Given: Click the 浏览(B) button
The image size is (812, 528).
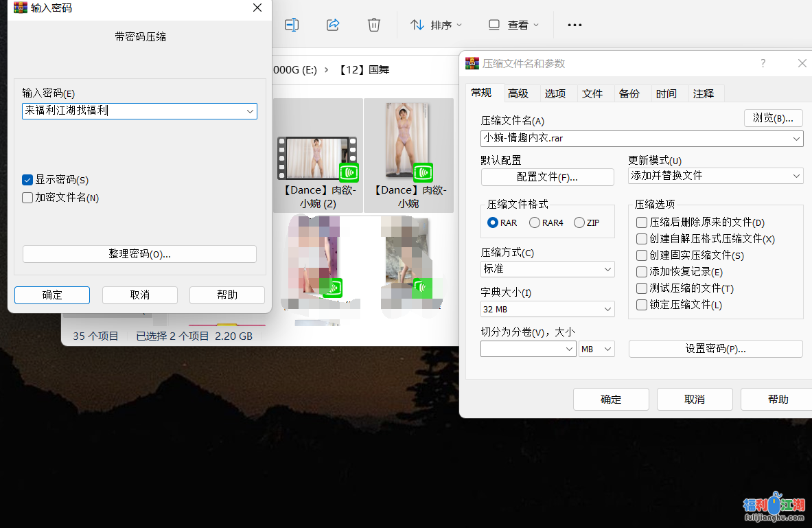Looking at the screenshot, I should point(773,117).
